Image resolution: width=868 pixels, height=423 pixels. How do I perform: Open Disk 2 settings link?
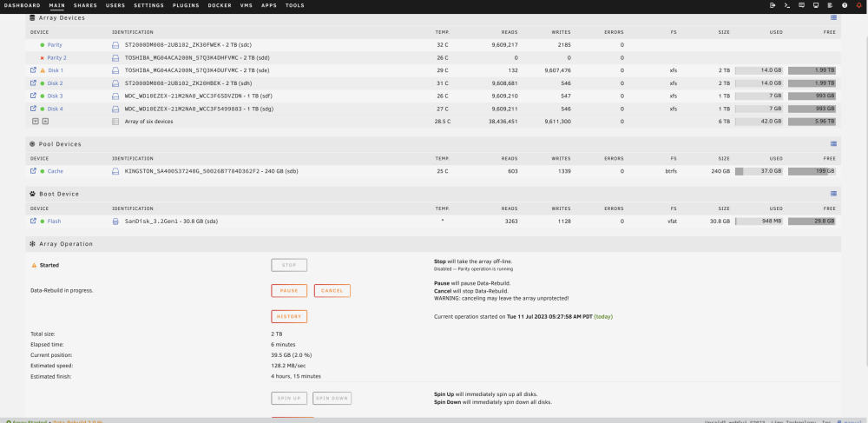pos(56,83)
